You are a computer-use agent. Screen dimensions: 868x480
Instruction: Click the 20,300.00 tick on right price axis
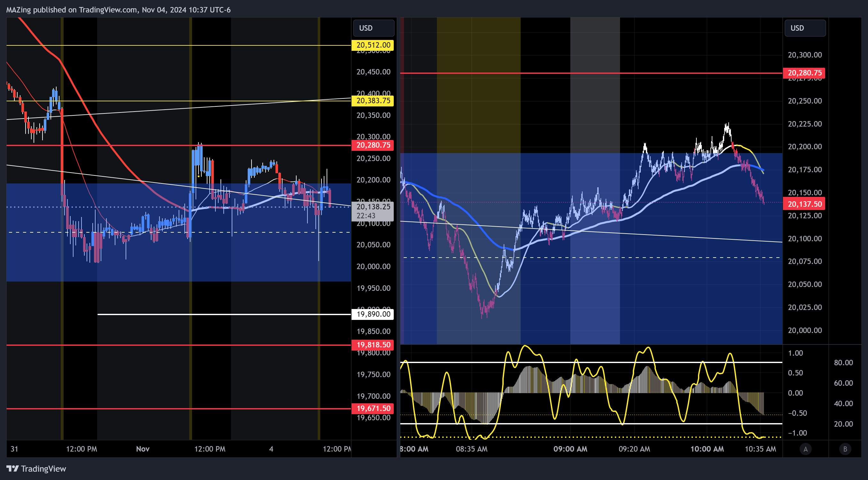(805, 55)
